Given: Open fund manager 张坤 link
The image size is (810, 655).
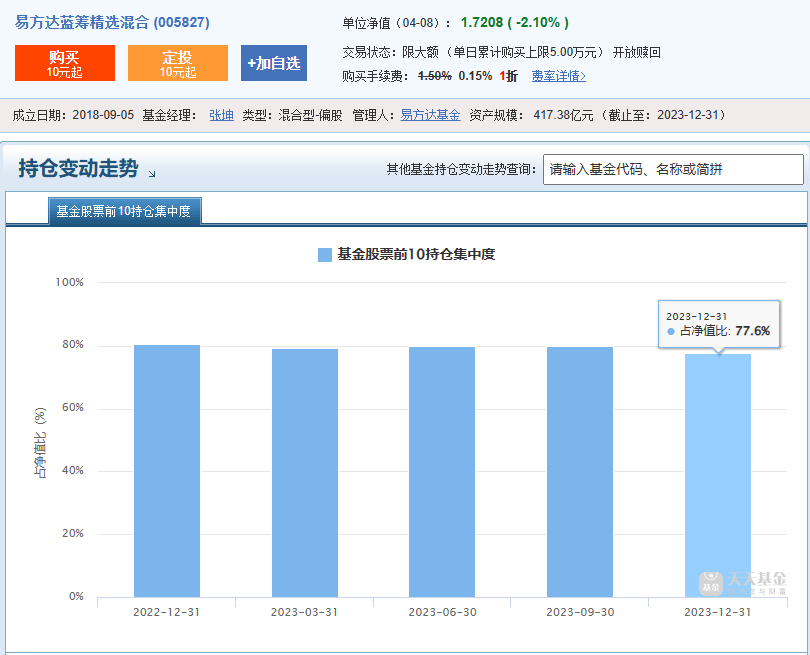Looking at the screenshot, I should coord(221,115).
